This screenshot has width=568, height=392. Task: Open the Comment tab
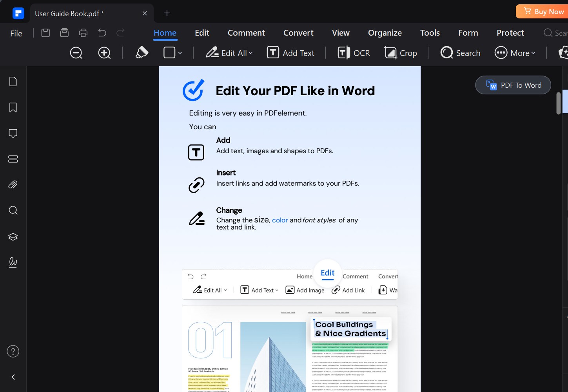(246, 33)
